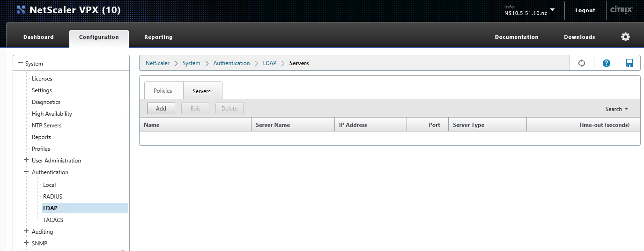This screenshot has width=644, height=251.
Task: Sort by the Server Type column
Action: pos(488,125)
